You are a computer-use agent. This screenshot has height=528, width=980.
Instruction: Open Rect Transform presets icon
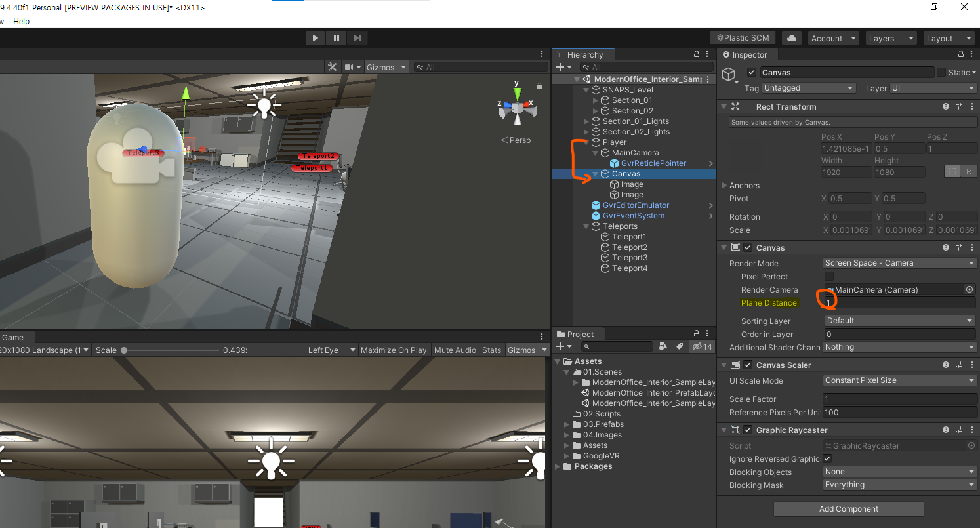[958, 106]
